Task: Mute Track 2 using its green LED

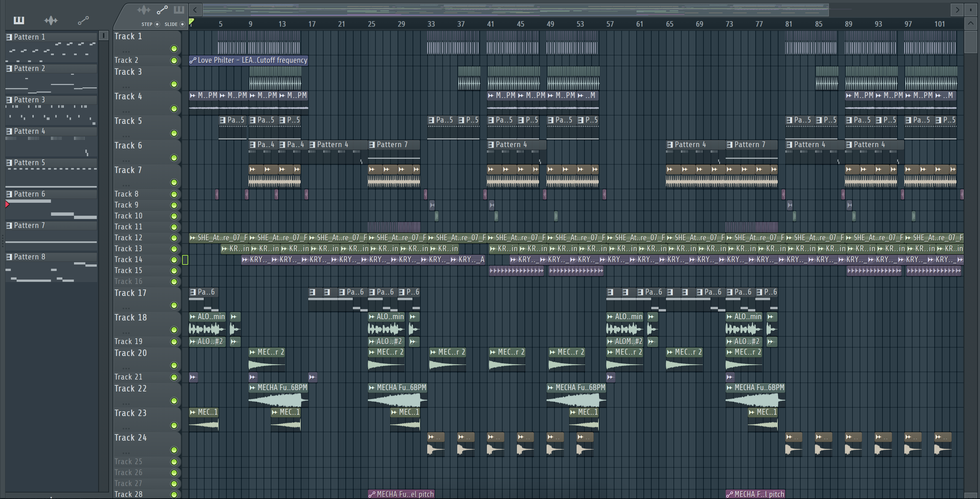Action: (x=174, y=60)
